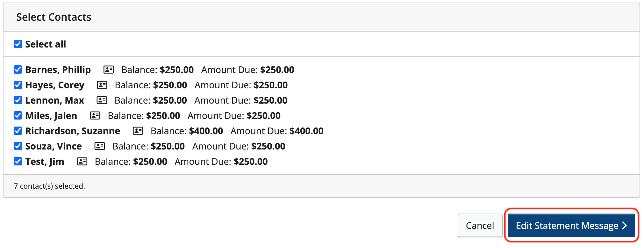
Task: Click Edit Statement Message button
Action: (571, 225)
